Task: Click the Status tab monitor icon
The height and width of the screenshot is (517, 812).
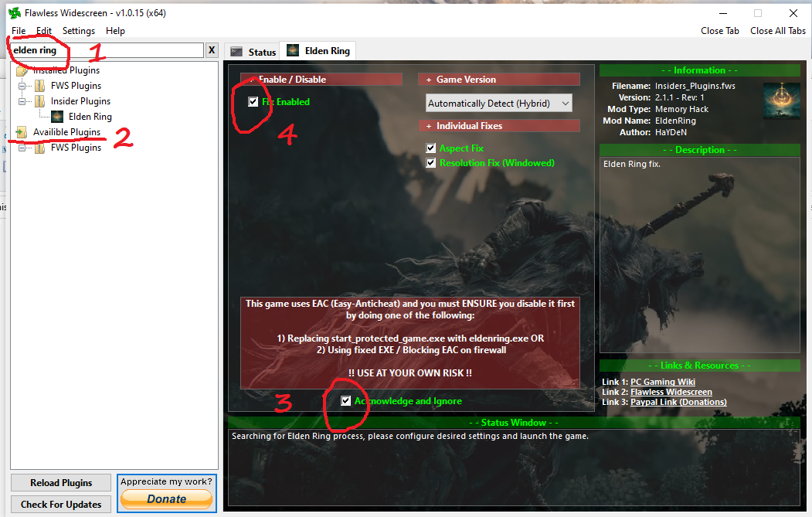Action: 236,51
